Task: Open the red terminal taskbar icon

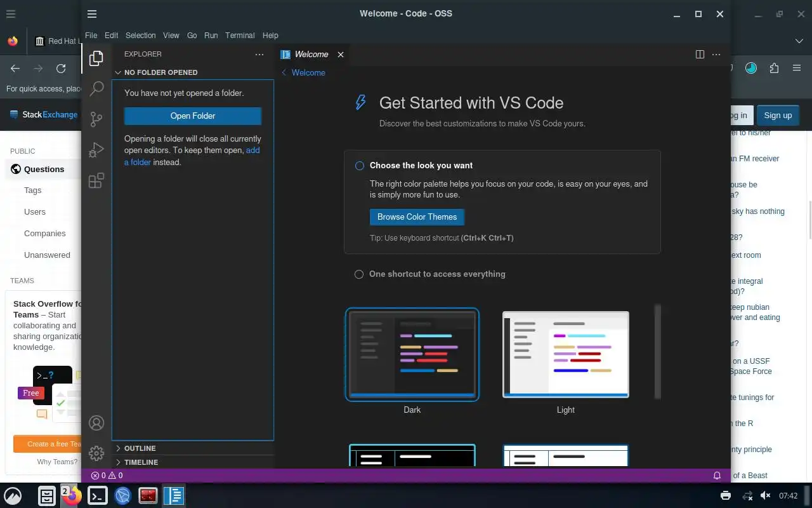Action: [148, 496]
